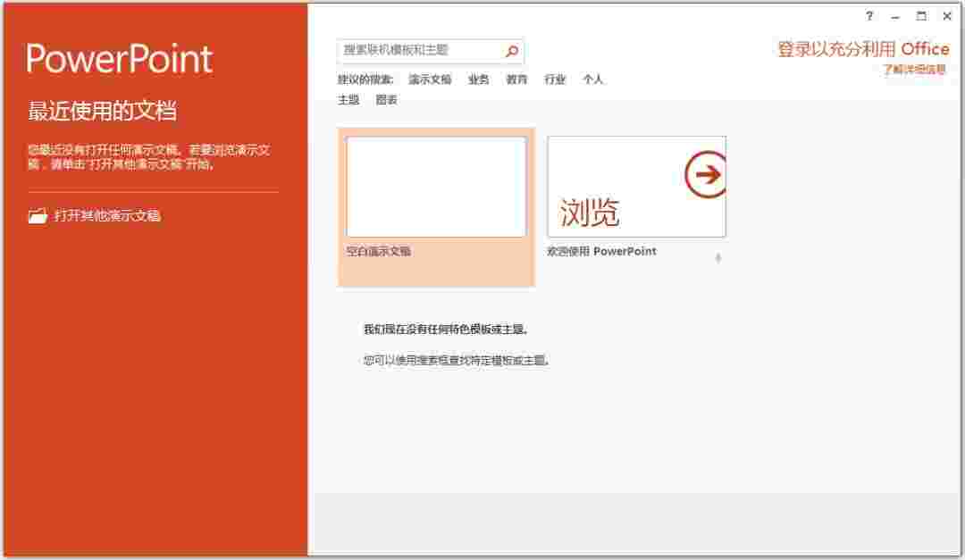Click the search magnifier icon
This screenshot has width=965, height=560.
pyautogui.click(x=511, y=51)
